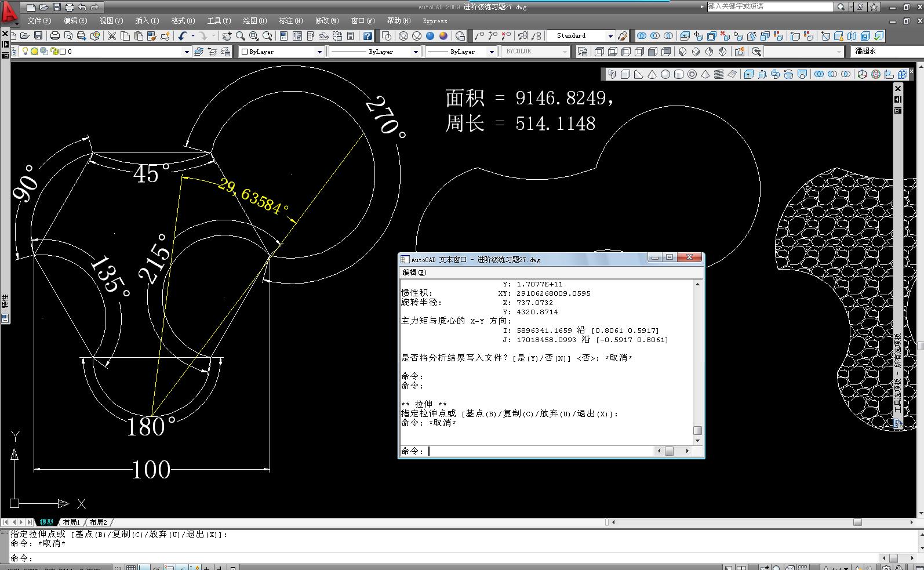Open the Help question mark icon
Viewport: 924px width, 570px height.
[368, 36]
